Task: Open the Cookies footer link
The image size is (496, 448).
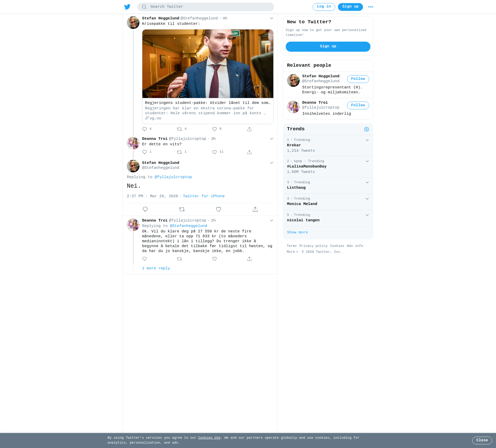Action: pos(337,246)
